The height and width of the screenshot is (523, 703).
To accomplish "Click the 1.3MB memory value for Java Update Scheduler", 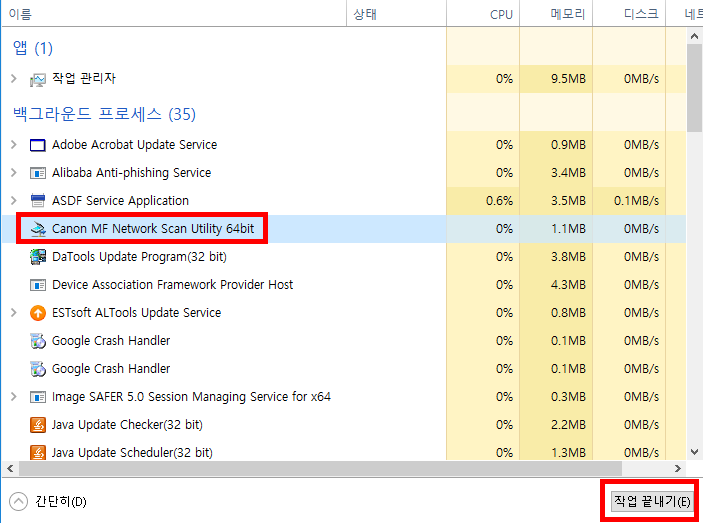I will point(568,453).
